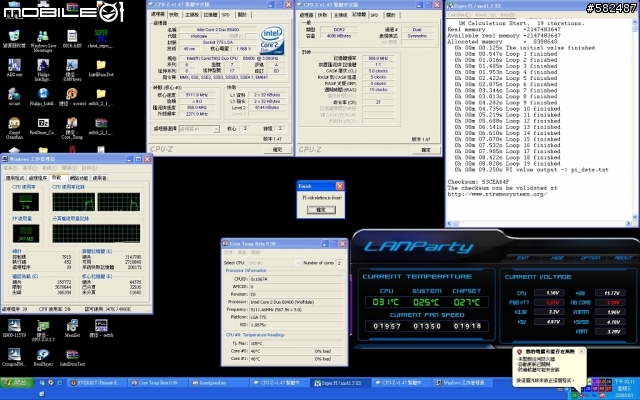This screenshot has height=400, width=640.
Task: Switch to the Mainboard tab in left CPU-Z
Action: (191, 15)
